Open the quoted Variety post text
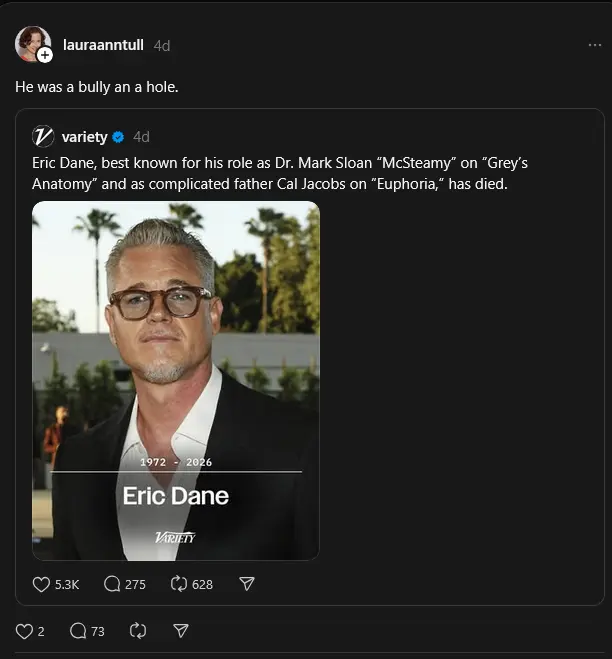This screenshot has height=659, width=612. (x=270, y=172)
